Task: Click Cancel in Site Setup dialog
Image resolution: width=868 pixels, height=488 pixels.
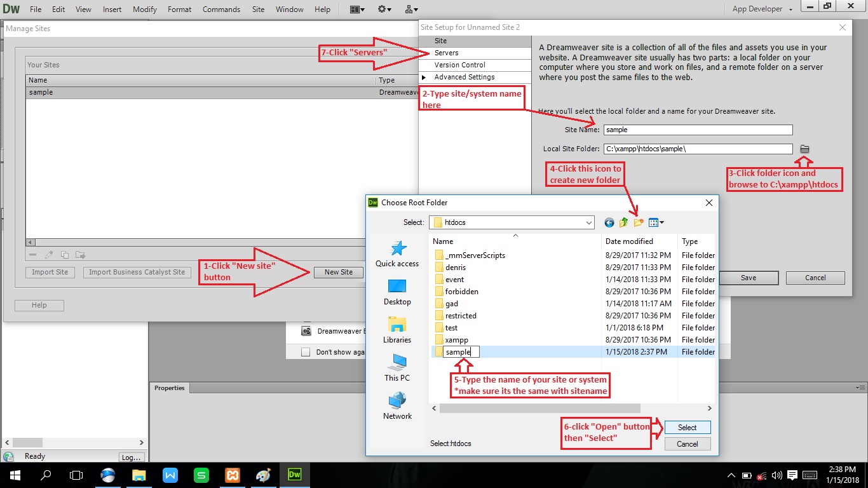Action: pos(815,278)
